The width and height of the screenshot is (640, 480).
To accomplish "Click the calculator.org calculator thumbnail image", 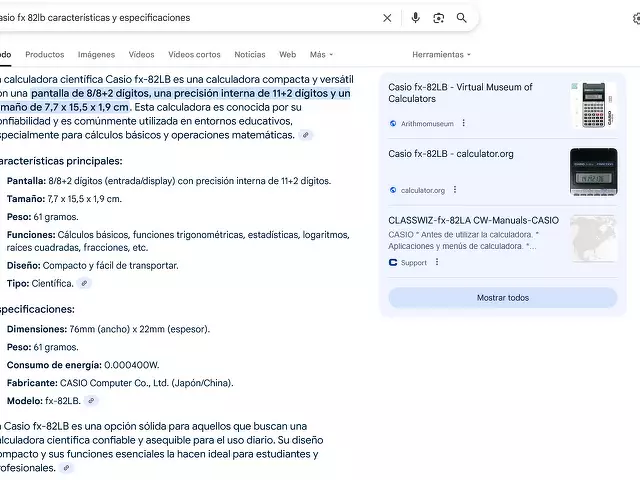I will (x=593, y=171).
